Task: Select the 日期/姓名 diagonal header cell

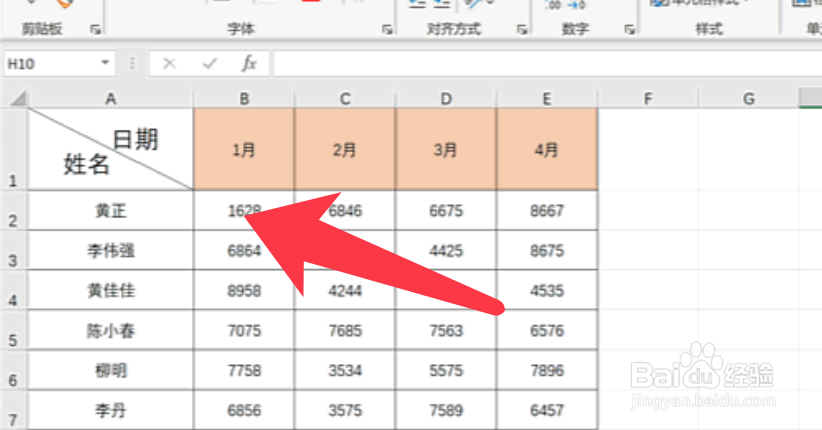Action: point(111,149)
